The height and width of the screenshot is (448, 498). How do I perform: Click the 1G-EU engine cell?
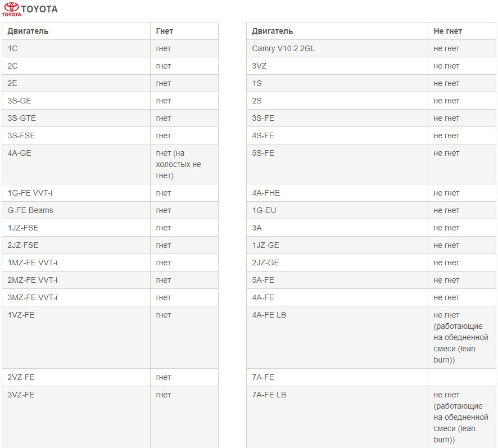[264, 210]
